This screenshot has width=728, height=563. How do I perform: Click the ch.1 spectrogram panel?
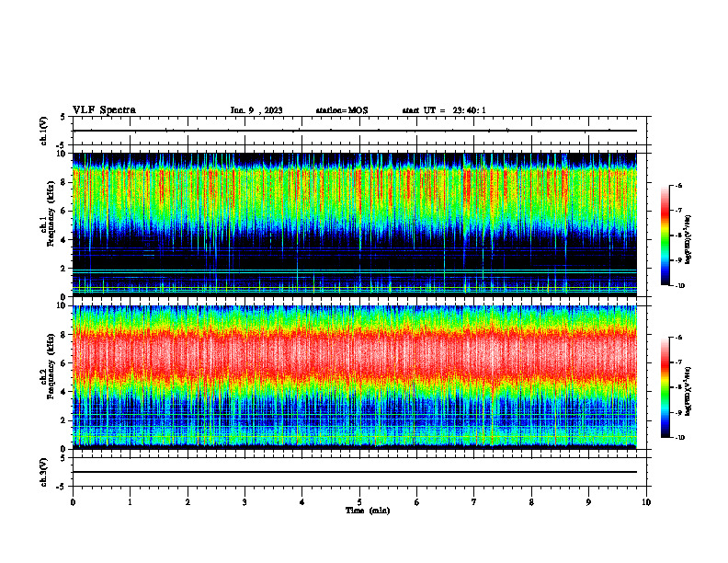355,224
